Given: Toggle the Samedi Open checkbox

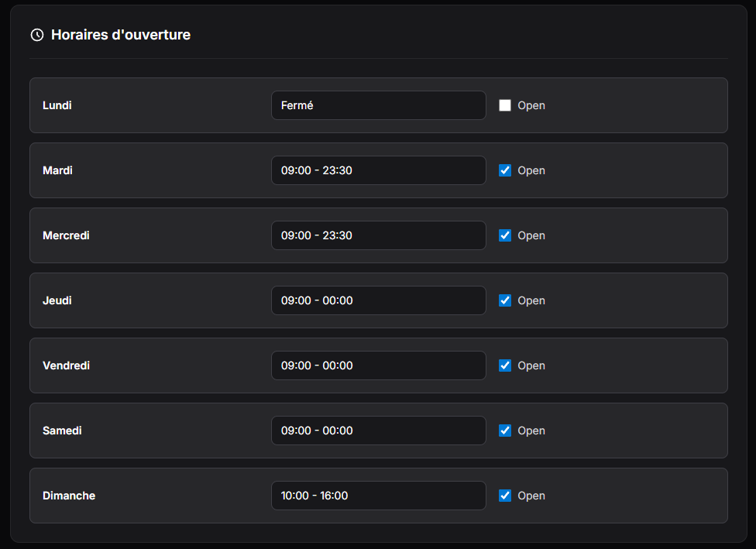Looking at the screenshot, I should pos(505,431).
